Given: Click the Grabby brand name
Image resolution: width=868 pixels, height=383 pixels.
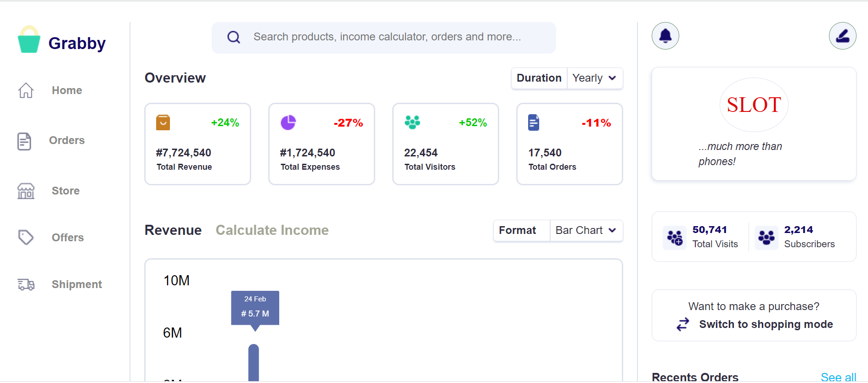Looking at the screenshot, I should click(77, 44).
